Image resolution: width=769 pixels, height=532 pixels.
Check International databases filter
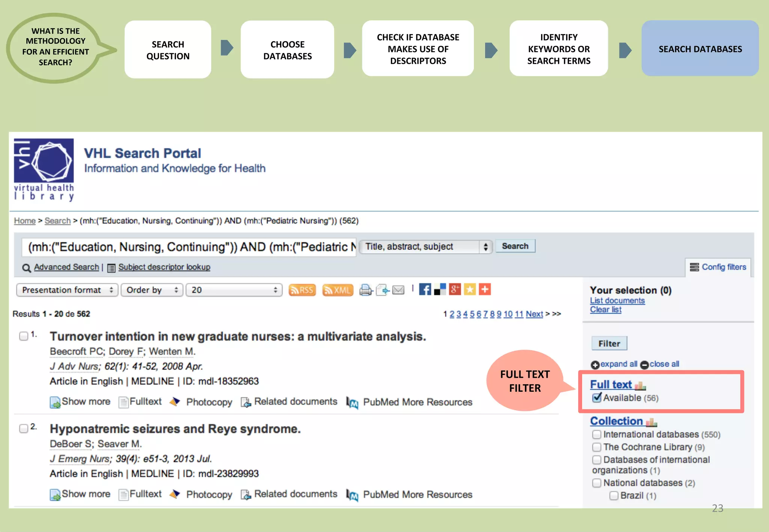(597, 434)
